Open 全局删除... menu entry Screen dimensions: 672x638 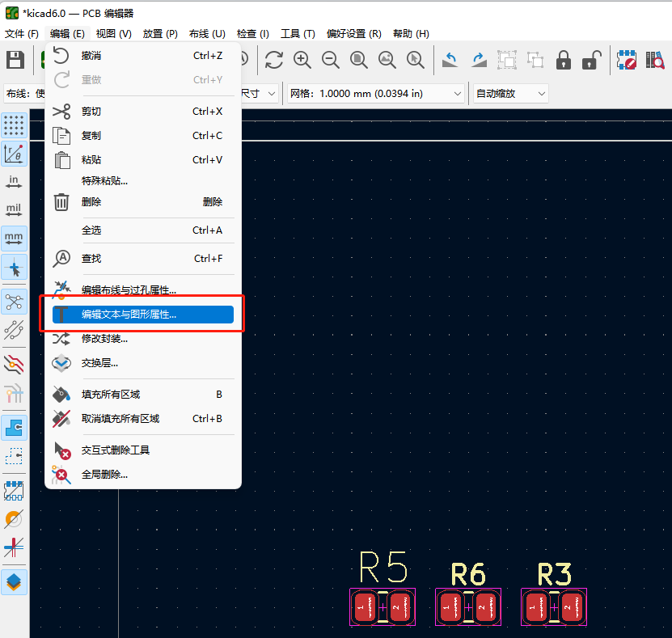click(143, 475)
